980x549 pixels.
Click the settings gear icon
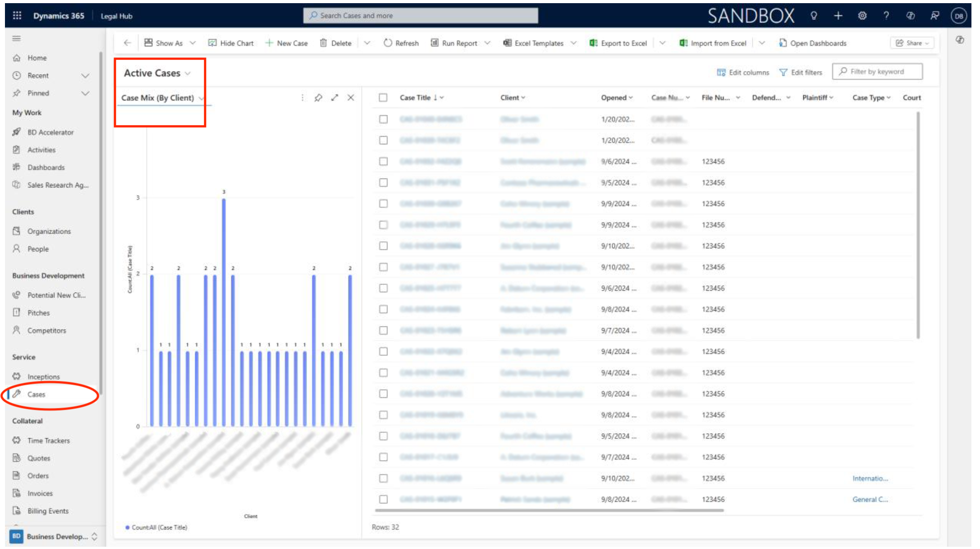point(862,16)
